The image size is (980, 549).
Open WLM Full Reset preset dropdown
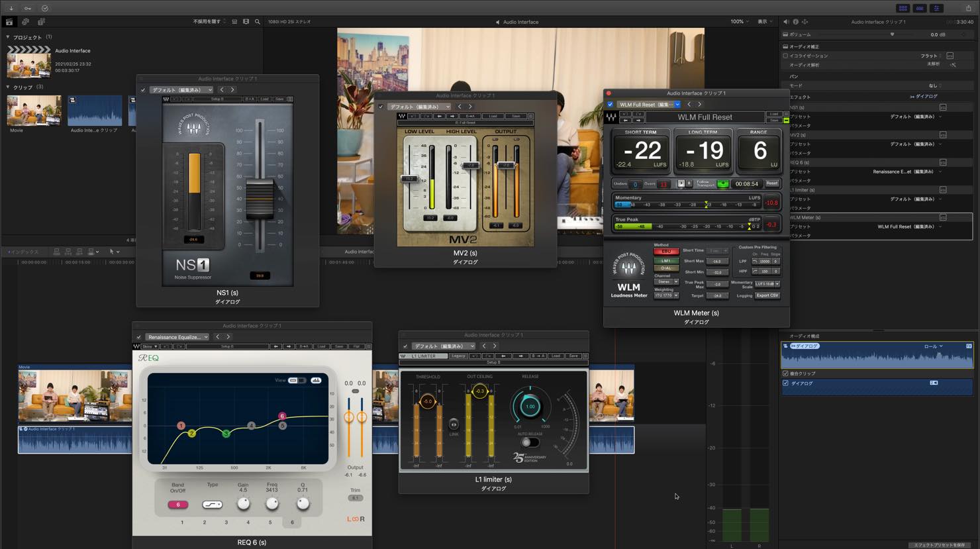coord(649,104)
